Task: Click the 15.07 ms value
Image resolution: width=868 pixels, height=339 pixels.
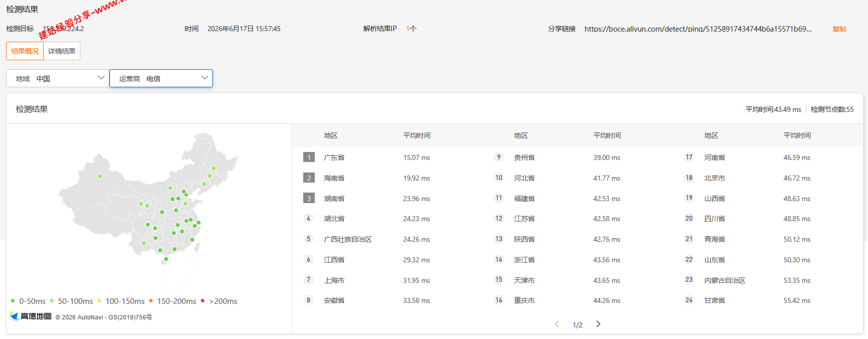Action: 416,157
